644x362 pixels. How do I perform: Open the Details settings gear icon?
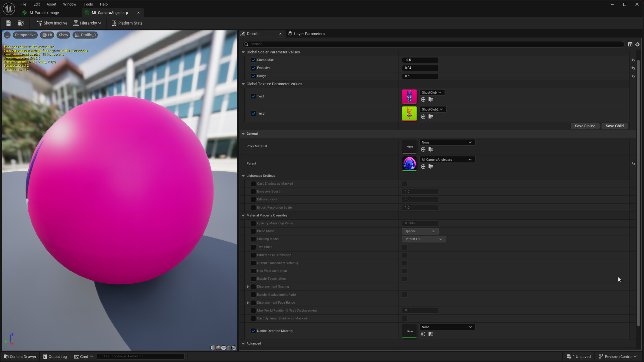coord(637,44)
